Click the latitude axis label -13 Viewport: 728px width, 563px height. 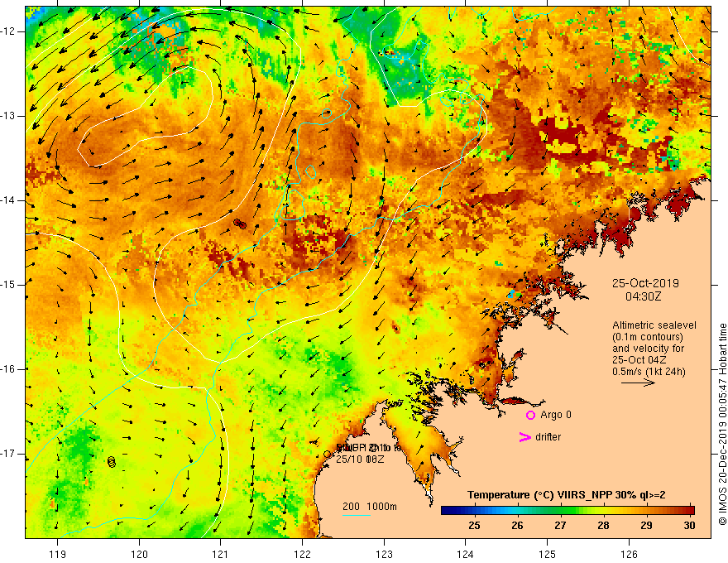point(8,116)
